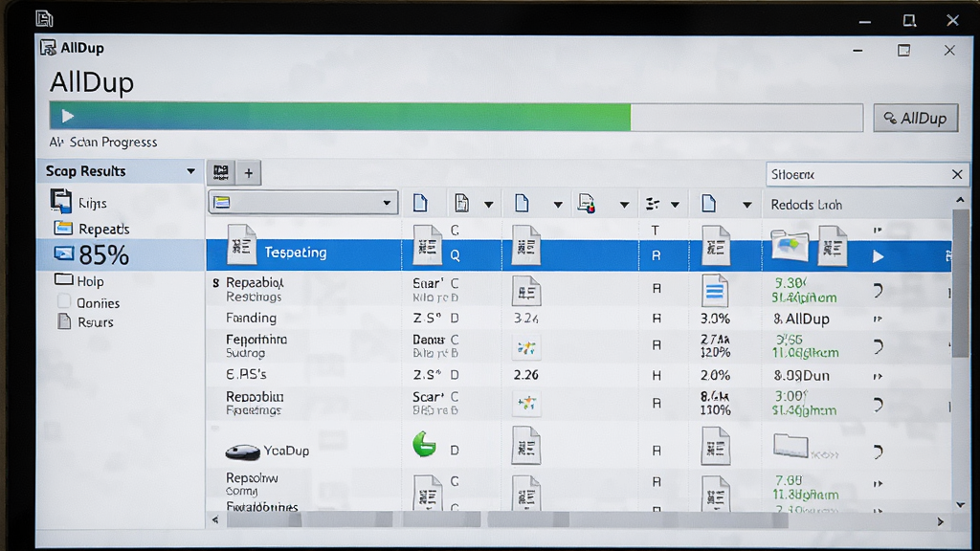This screenshot has width=980, height=551.
Task: Click the first blue document header icon
Action: pyautogui.click(x=421, y=203)
